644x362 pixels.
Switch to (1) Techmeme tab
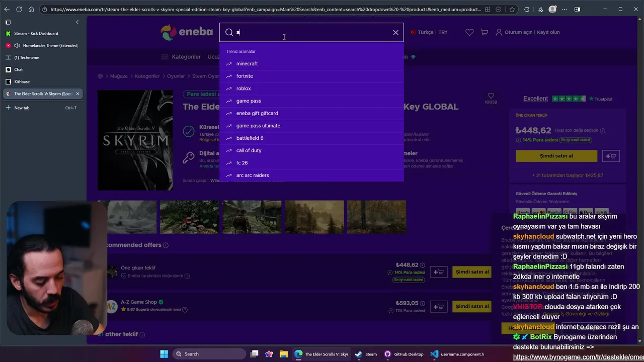(x=42, y=57)
